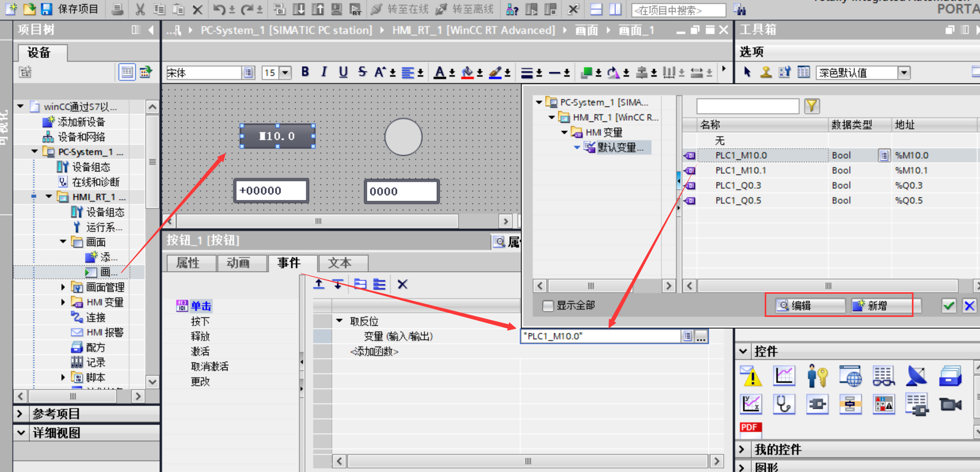Add the Camera view control
The width and height of the screenshot is (980, 472).
(x=950, y=404)
